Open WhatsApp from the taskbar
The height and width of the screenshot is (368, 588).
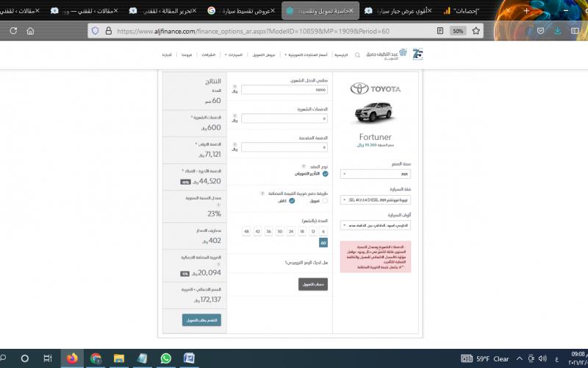[165, 358]
